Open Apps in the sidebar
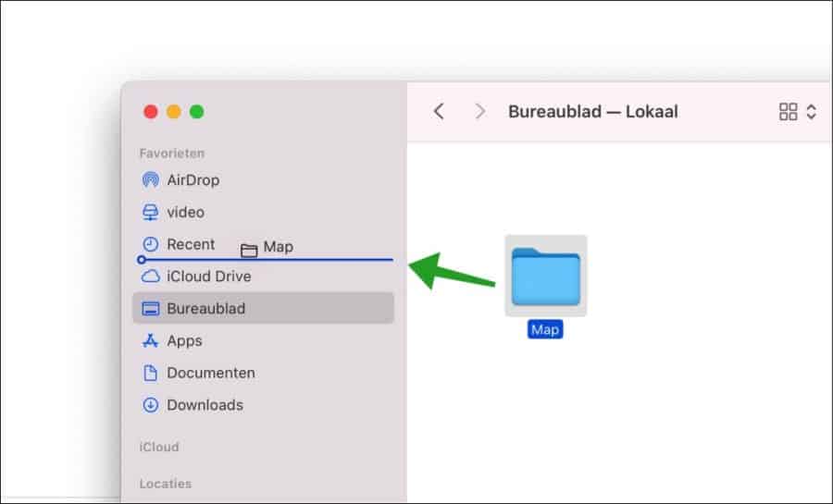Image resolution: width=833 pixels, height=504 pixels. pos(263,340)
